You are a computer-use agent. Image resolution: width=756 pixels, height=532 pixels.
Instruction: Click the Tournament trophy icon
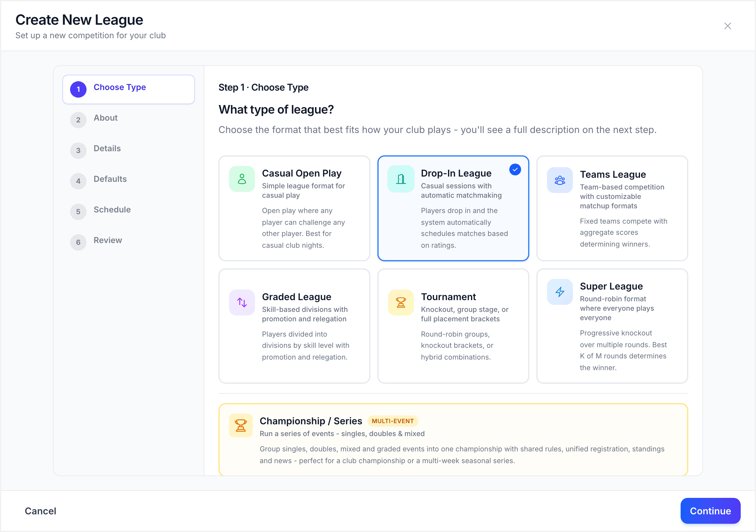[401, 302]
